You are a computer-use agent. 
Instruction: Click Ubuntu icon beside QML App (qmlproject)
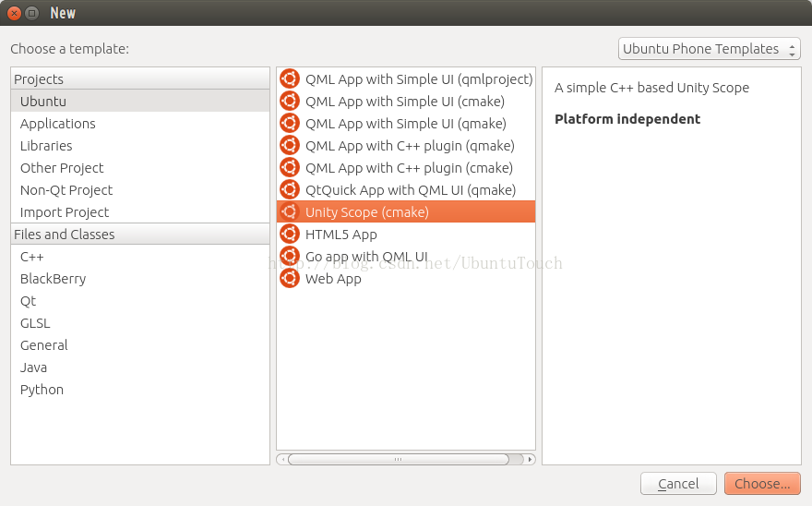[290, 78]
